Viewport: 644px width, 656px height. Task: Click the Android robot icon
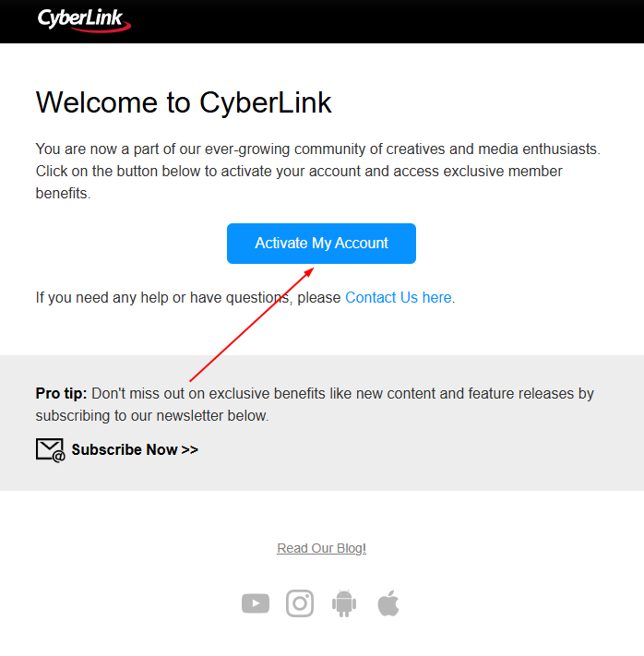344,603
